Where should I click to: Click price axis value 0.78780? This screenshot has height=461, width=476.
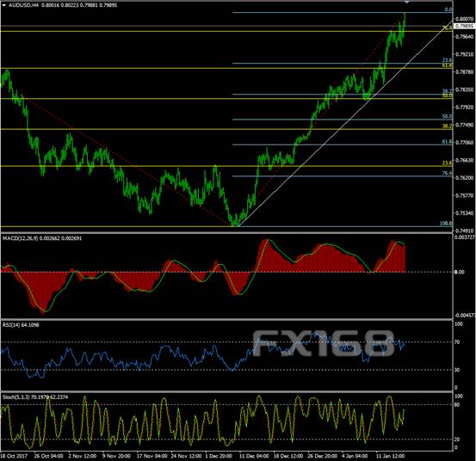[x=465, y=72]
